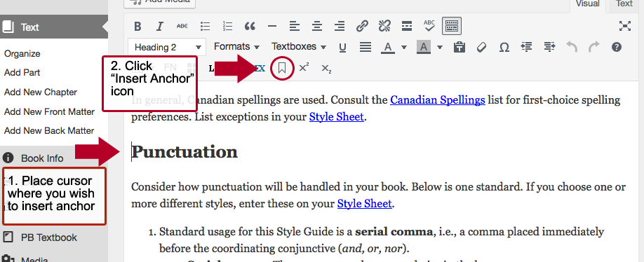Switch to the Text editor tab
The height and width of the screenshot is (262, 644).
pyautogui.click(x=624, y=4)
